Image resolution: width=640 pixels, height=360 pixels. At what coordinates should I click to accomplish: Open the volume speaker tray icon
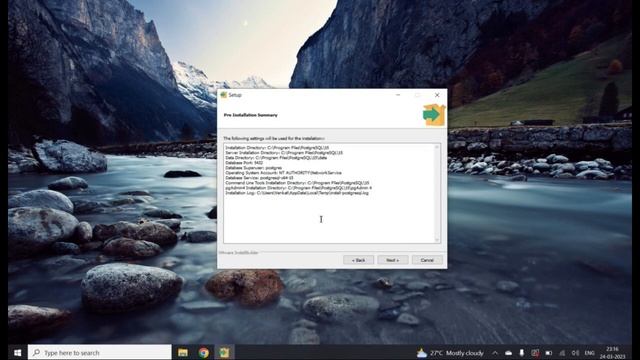(576, 353)
